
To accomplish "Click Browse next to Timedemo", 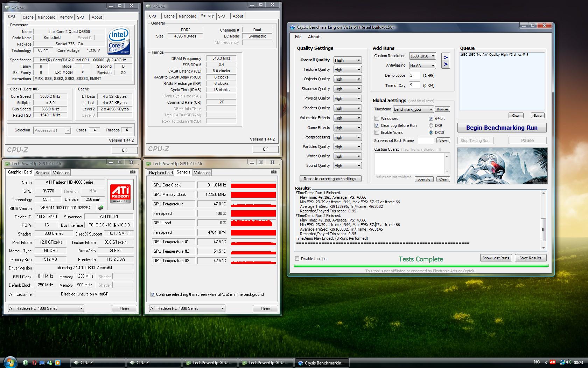I will [442, 109].
